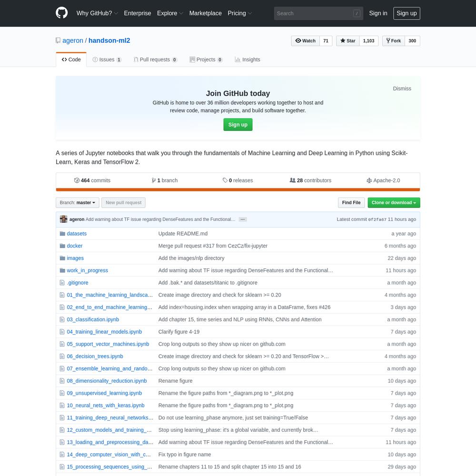Click the commits history icon
This screenshot has height=476, width=476.
point(77,180)
